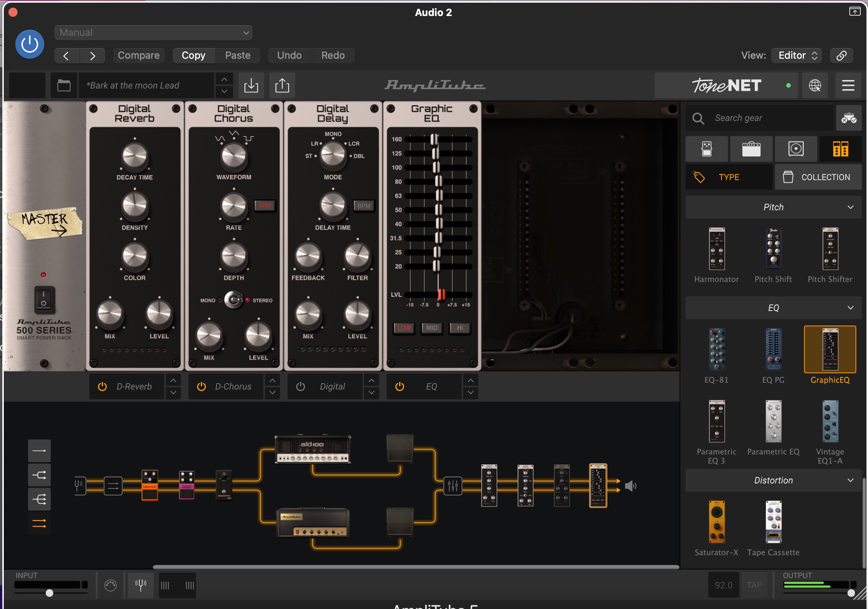Click the TAP tempo button
This screenshot has height=609, width=868.
click(x=754, y=585)
